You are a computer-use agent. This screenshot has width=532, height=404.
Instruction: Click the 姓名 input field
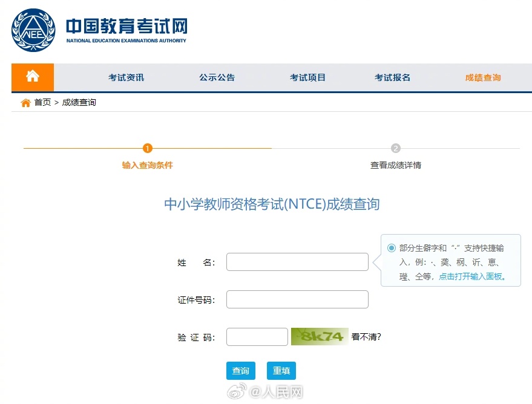(297, 261)
